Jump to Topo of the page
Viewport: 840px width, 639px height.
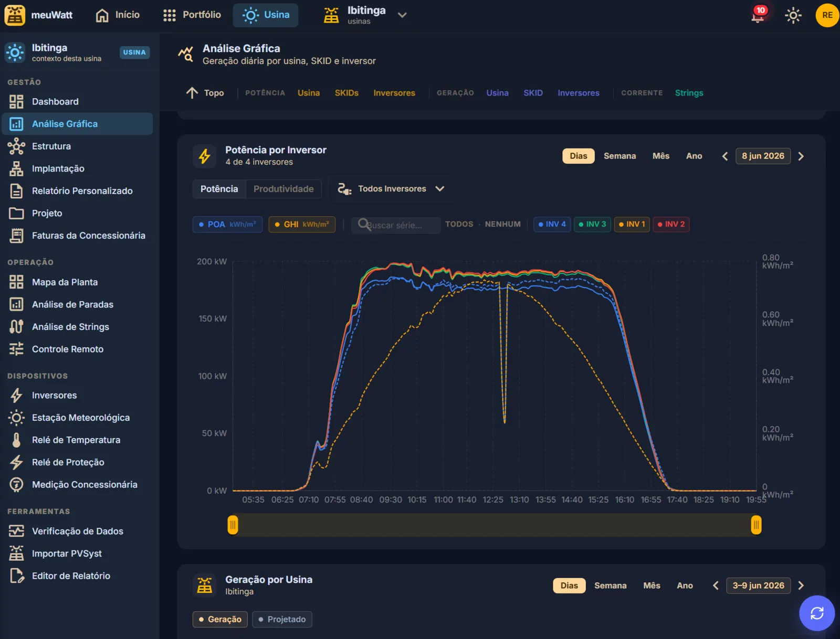205,93
